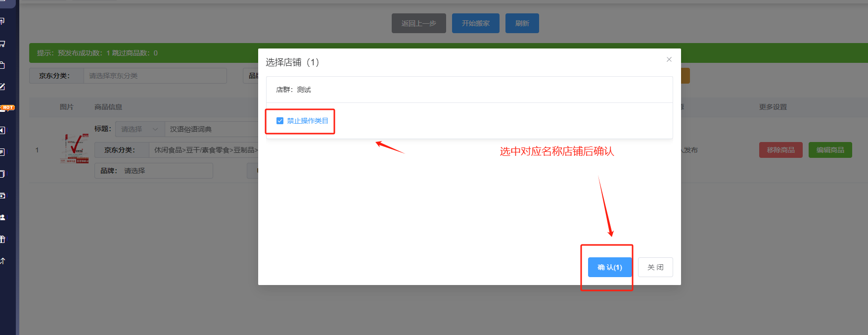Image resolution: width=868 pixels, height=335 pixels.
Task: Click the green 编辑商品 button
Action: click(x=830, y=150)
